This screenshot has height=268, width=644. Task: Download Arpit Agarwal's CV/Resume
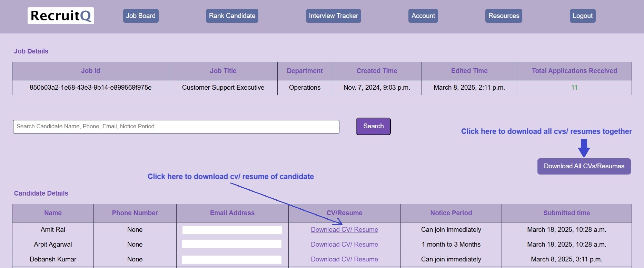344,245
